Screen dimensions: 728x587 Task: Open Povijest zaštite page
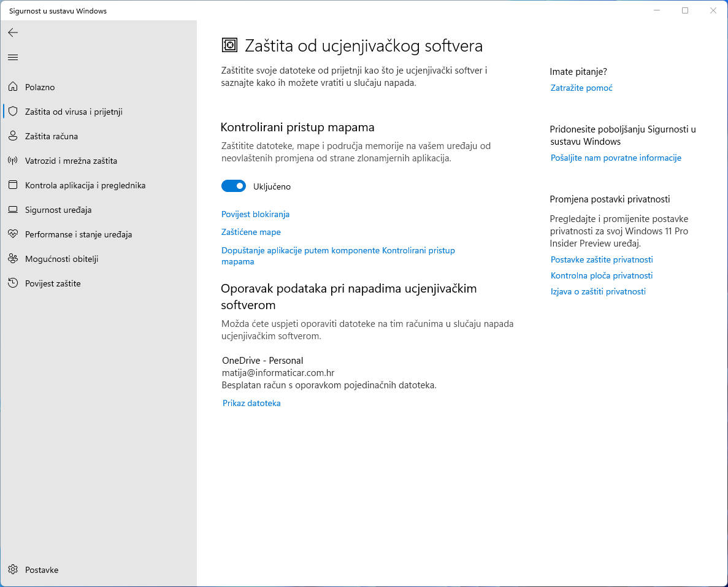(98, 283)
